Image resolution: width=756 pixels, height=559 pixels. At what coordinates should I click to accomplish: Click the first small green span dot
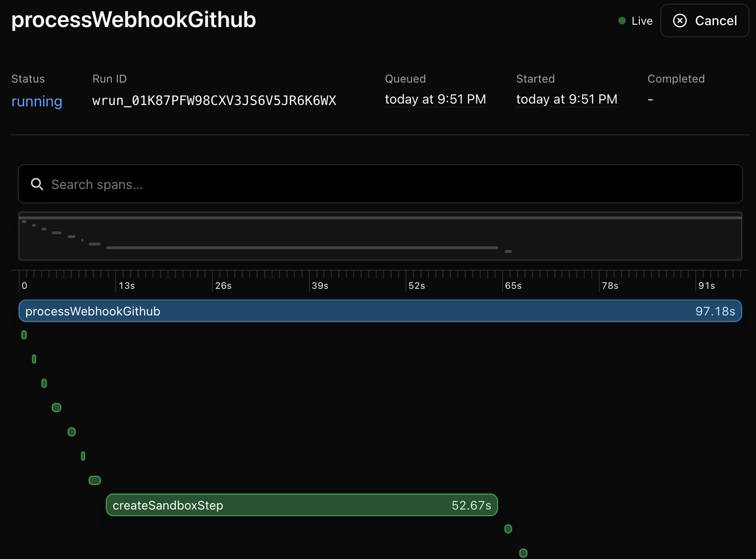[24, 335]
